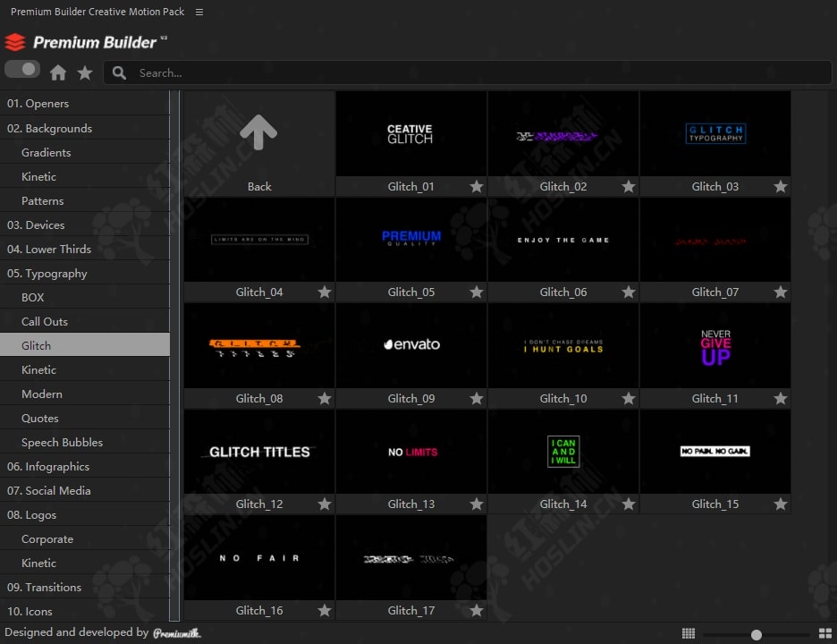Select BOX under Typography

(x=85, y=298)
